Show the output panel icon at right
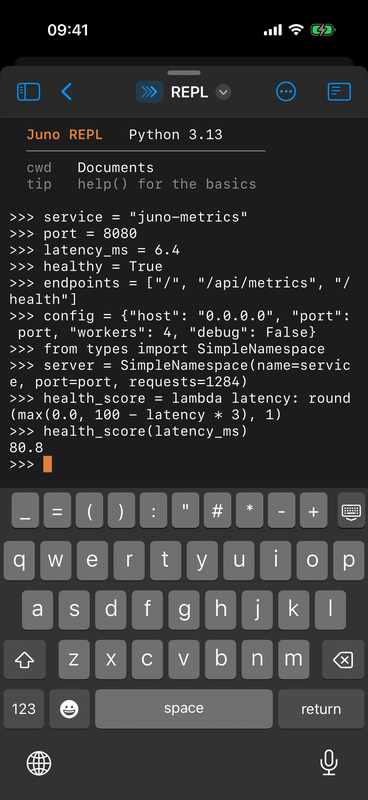 [x=339, y=92]
